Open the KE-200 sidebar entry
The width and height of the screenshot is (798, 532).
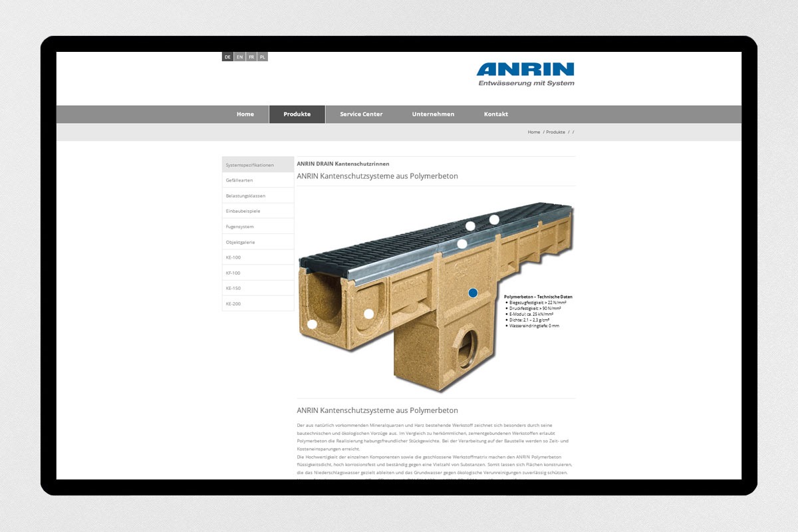click(x=233, y=304)
